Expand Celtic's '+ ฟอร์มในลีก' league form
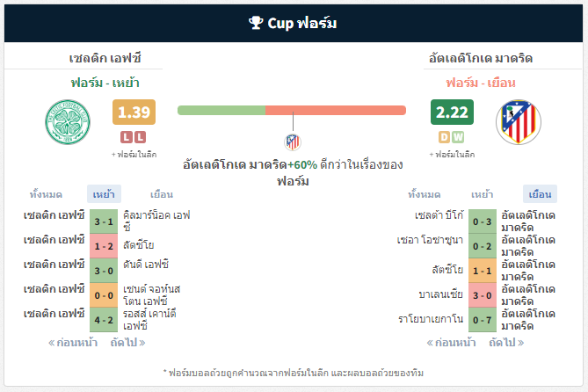The width and height of the screenshot is (588, 392). [134, 154]
